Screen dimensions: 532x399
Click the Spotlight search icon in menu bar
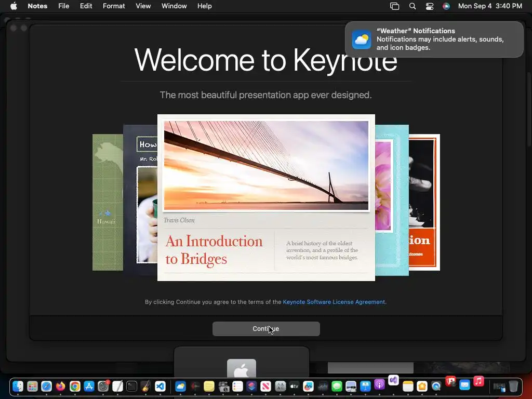click(x=412, y=6)
